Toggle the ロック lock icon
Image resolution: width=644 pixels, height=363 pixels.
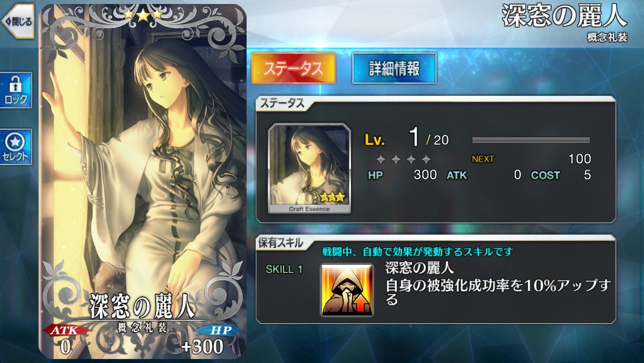[16, 90]
